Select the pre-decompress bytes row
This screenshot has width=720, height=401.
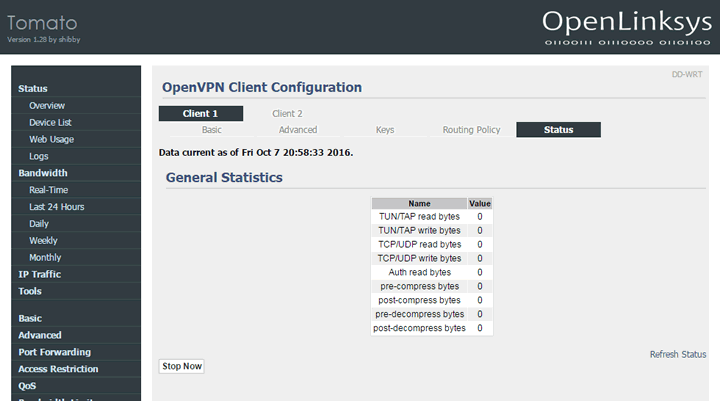(432, 314)
